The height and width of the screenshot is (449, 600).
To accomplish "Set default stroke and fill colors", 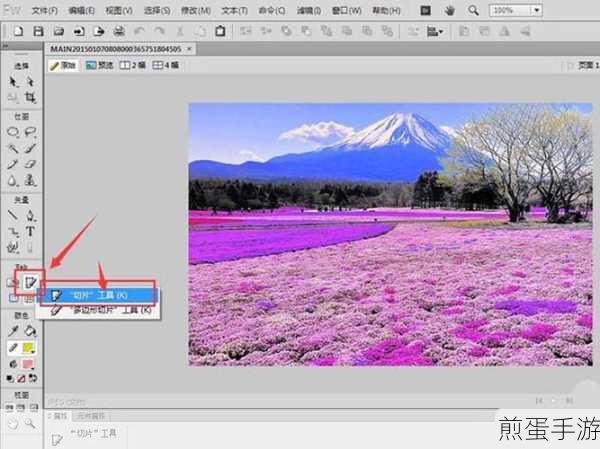I will pyautogui.click(x=10, y=379).
